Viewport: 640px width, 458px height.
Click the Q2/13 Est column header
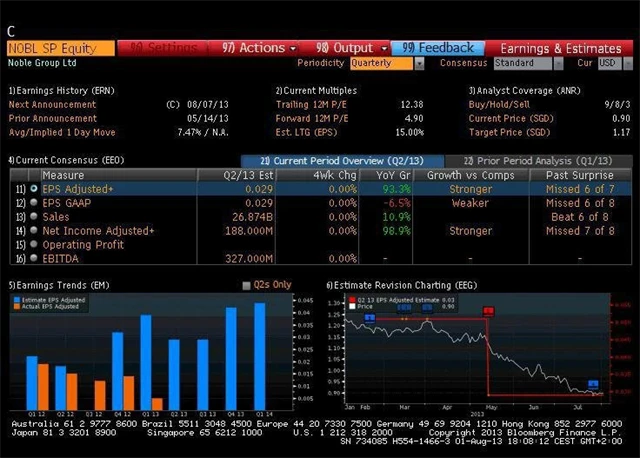[x=237, y=175]
